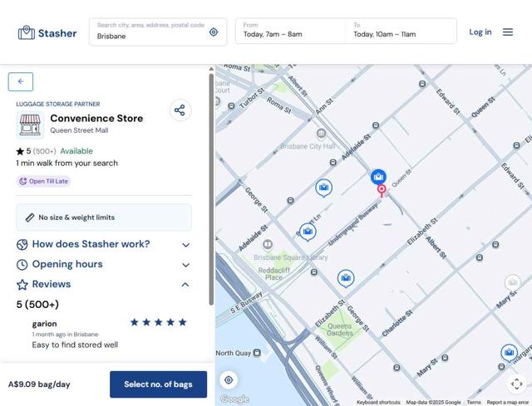Open map Terms link
The height and width of the screenshot is (406, 532).
(474, 403)
